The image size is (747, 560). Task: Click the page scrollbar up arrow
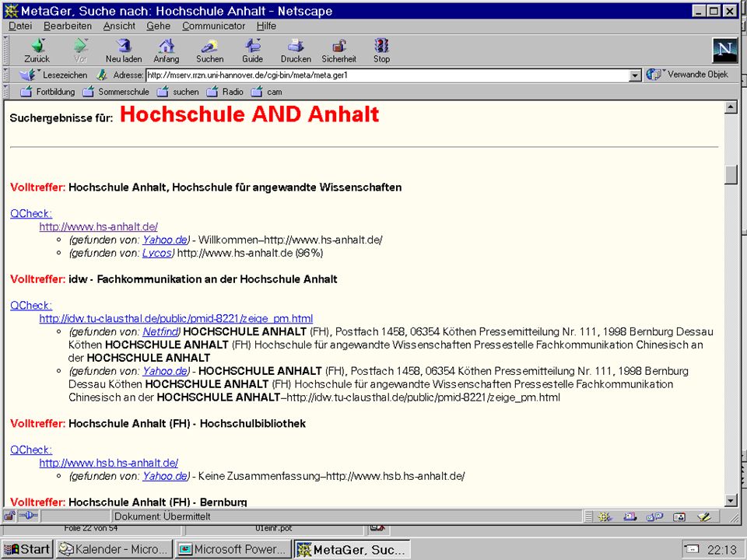pyautogui.click(x=731, y=107)
